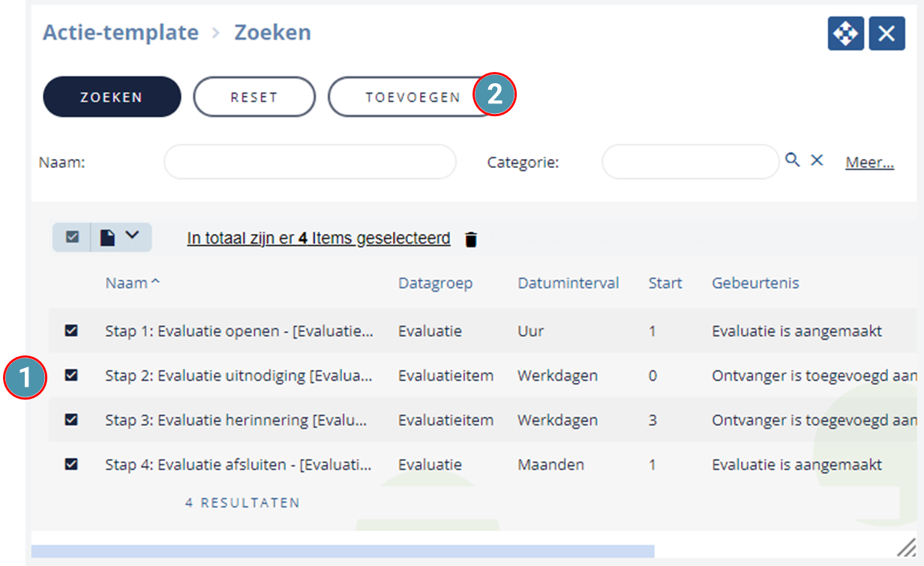Click the document export icon
The height and width of the screenshot is (566, 924).
point(108,238)
